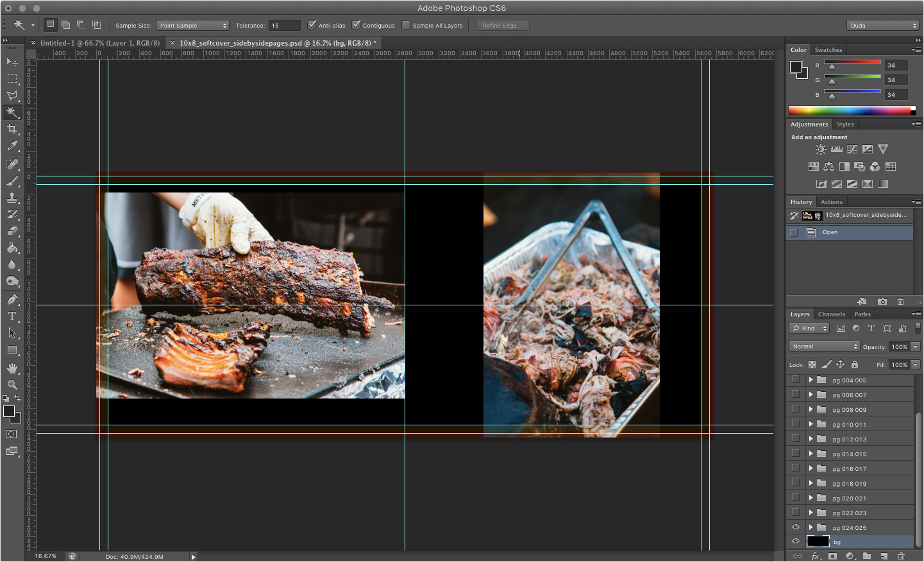Click the Refine Edge button

[x=502, y=26]
